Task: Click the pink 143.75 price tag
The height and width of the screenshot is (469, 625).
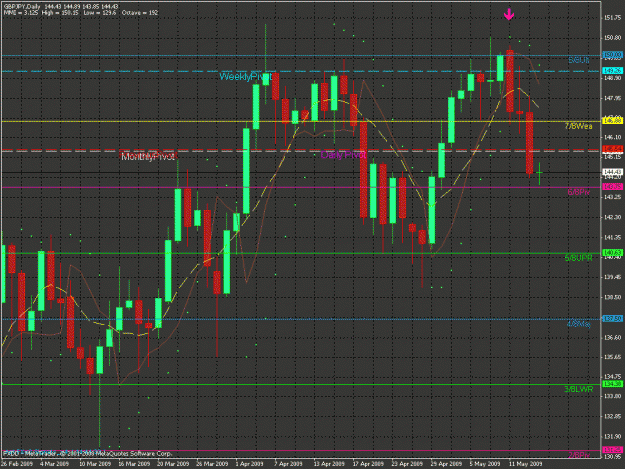Action: (x=613, y=186)
